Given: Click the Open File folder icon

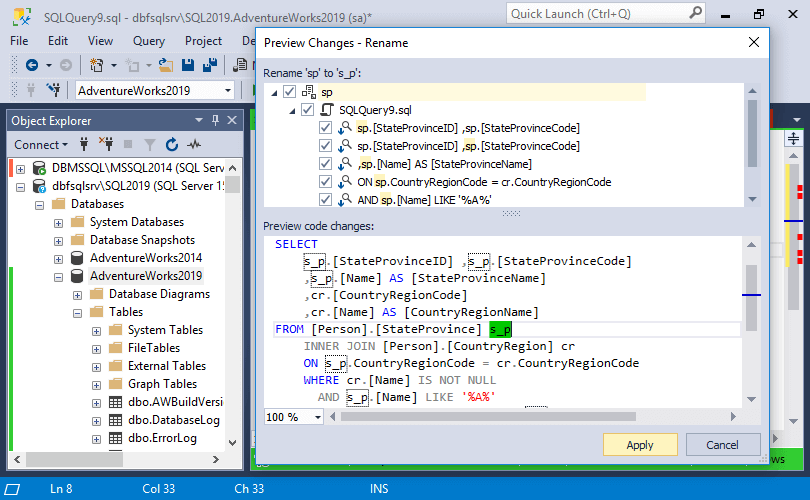Looking at the screenshot, I should (165, 65).
